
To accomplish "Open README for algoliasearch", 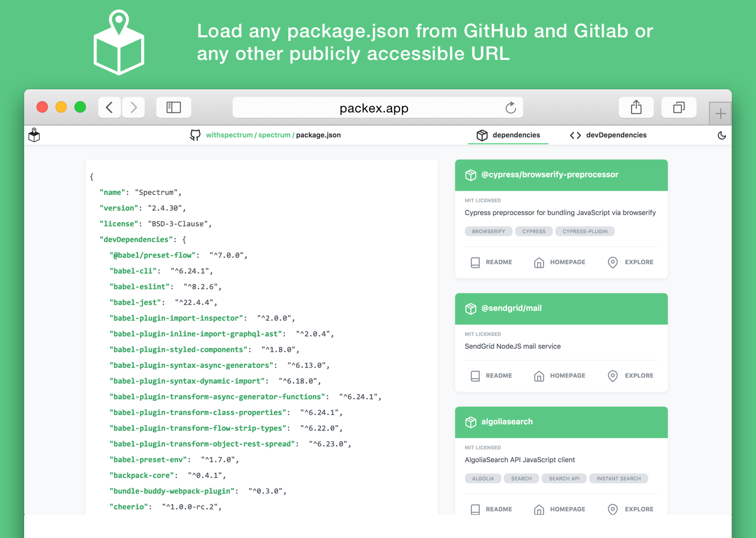I will 491,509.
